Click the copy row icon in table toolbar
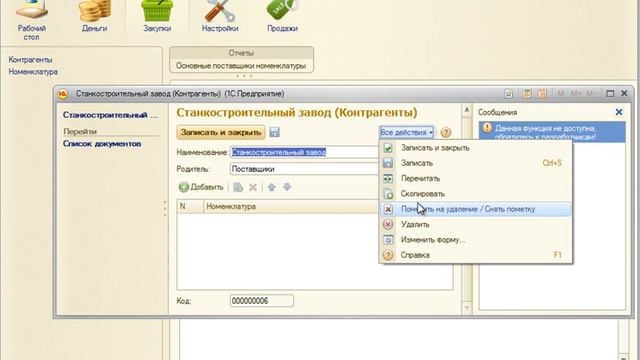Viewport: 640px width, 360px height. point(238,187)
